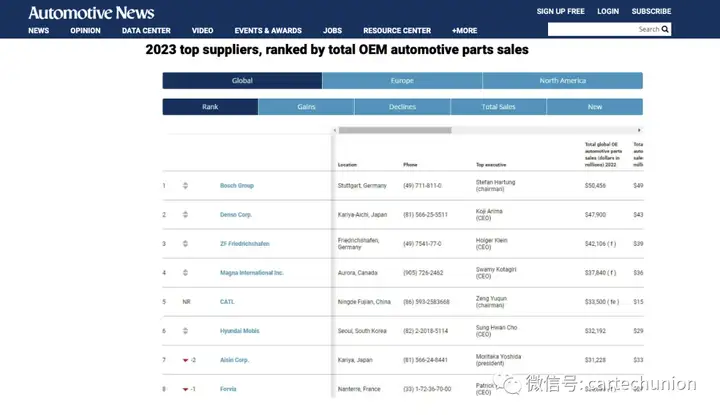Image resolution: width=720 pixels, height=415 pixels.
Task: Open the OPINION menu
Action: click(x=85, y=31)
